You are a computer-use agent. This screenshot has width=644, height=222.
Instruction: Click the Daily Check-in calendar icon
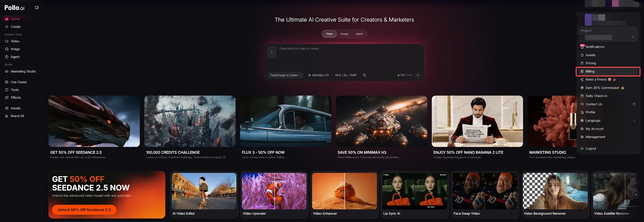pyautogui.click(x=582, y=96)
